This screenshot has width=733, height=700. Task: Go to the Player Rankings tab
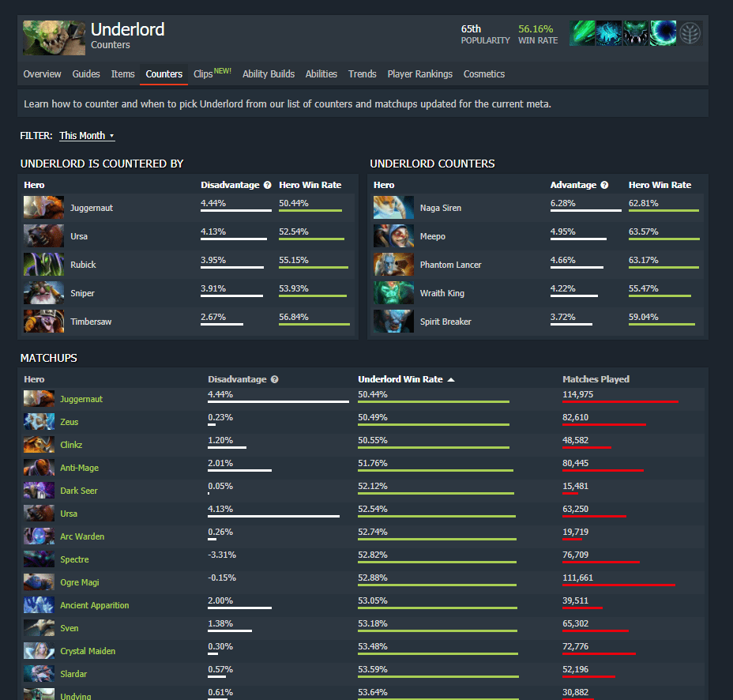pyautogui.click(x=419, y=74)
